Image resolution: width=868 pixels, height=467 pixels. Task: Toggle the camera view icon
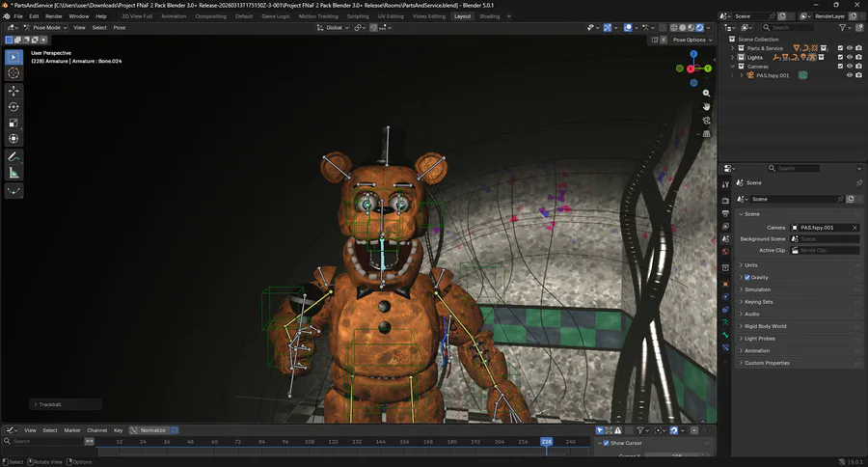tap(706, 121)
